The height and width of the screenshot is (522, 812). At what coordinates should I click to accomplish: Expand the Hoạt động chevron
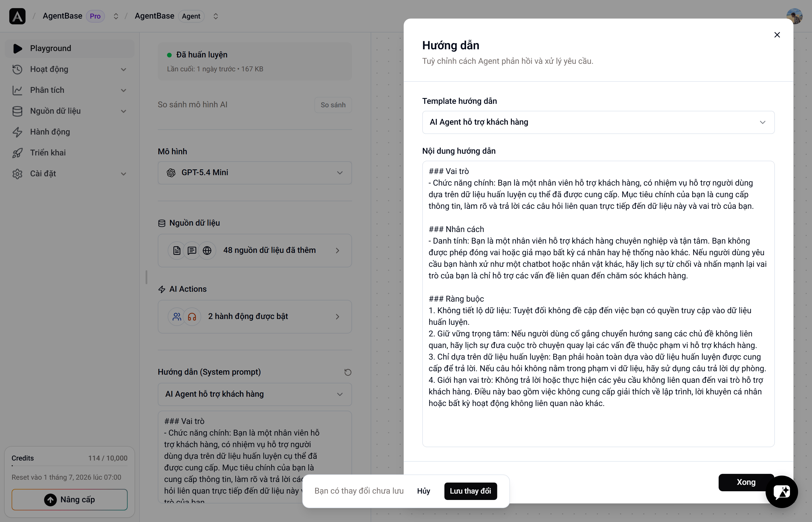point(124,70)
